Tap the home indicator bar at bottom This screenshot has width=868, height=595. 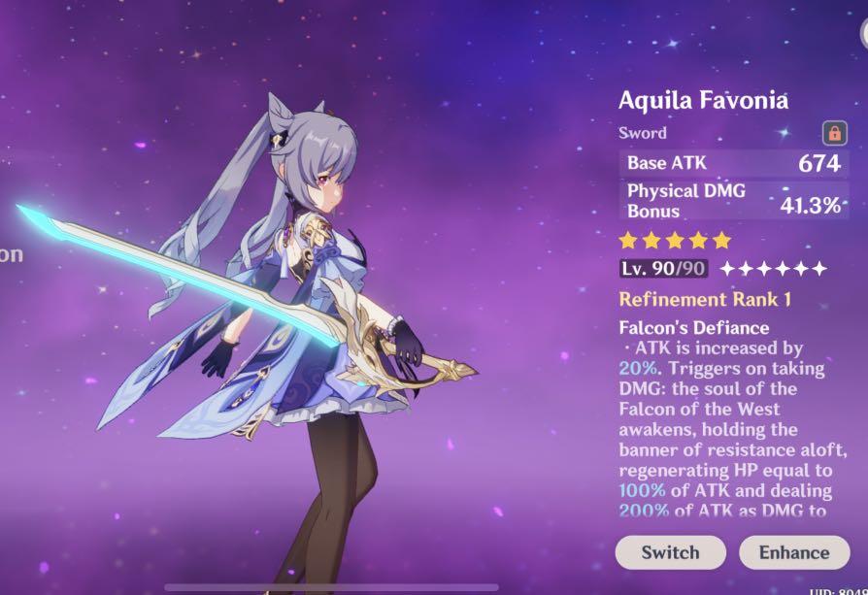click(x=331, y=587)
